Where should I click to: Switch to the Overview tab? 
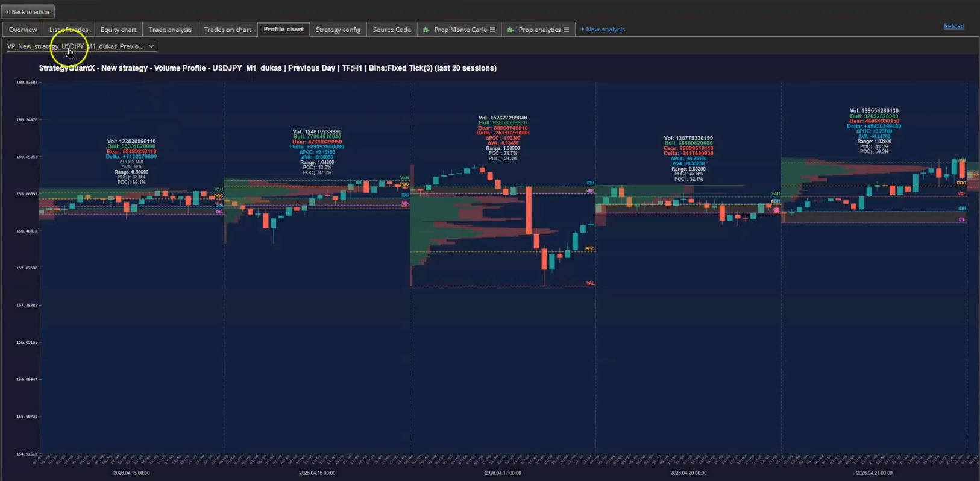tap(23, 30)
